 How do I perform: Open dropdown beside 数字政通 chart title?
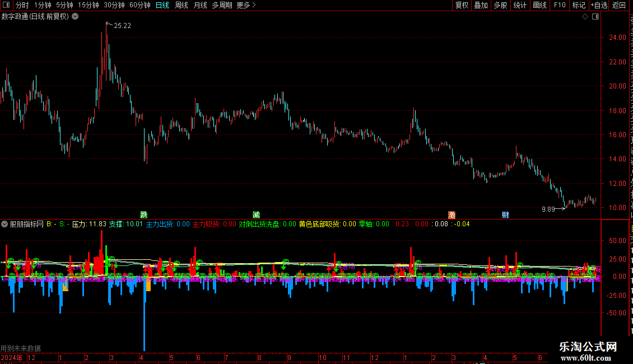click(x=75, y=17)
